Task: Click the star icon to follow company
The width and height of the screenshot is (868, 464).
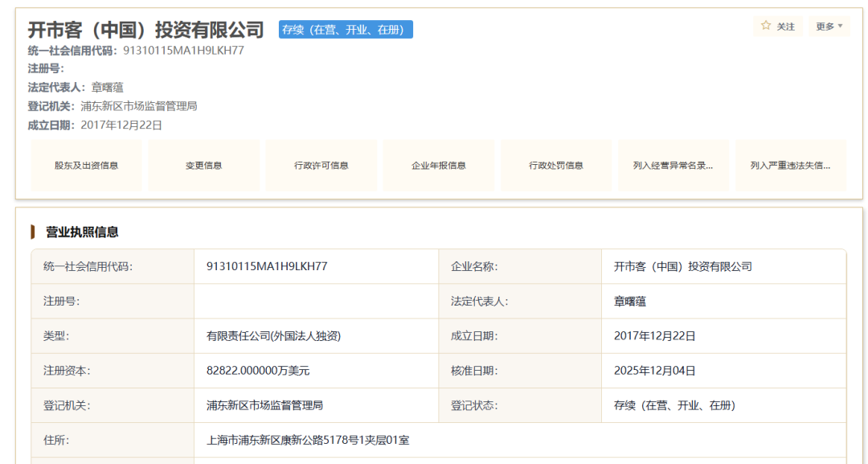Action: [766, 26]
